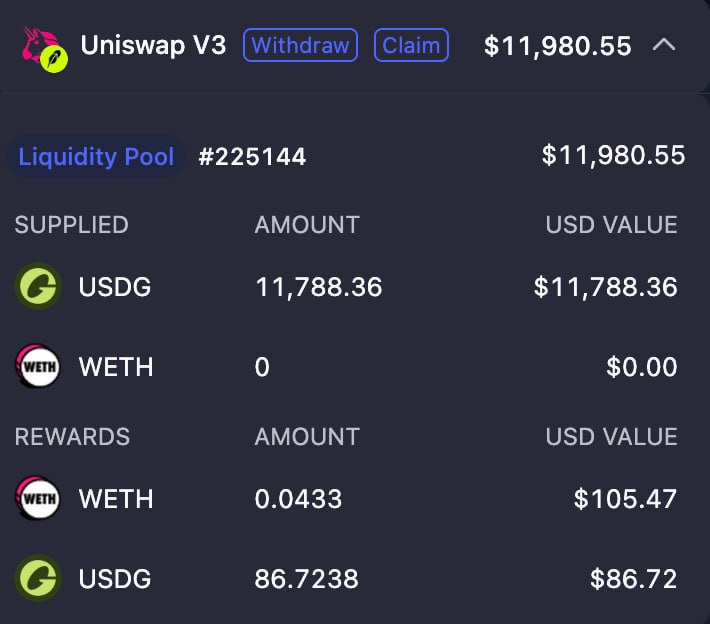The image size is (710, 624).
Task: Click the supplied WETH token icon
Action: click(x=38, y=366)
